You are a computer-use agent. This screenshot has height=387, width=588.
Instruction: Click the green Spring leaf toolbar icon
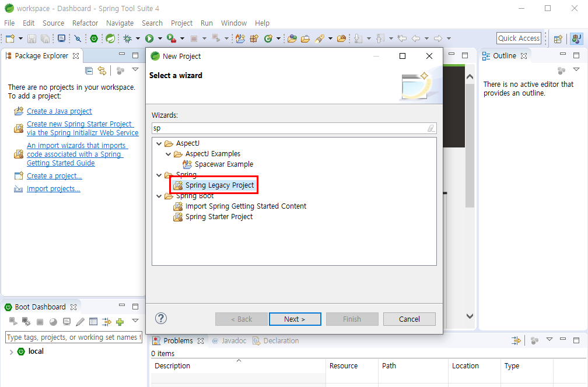point(110,38)
